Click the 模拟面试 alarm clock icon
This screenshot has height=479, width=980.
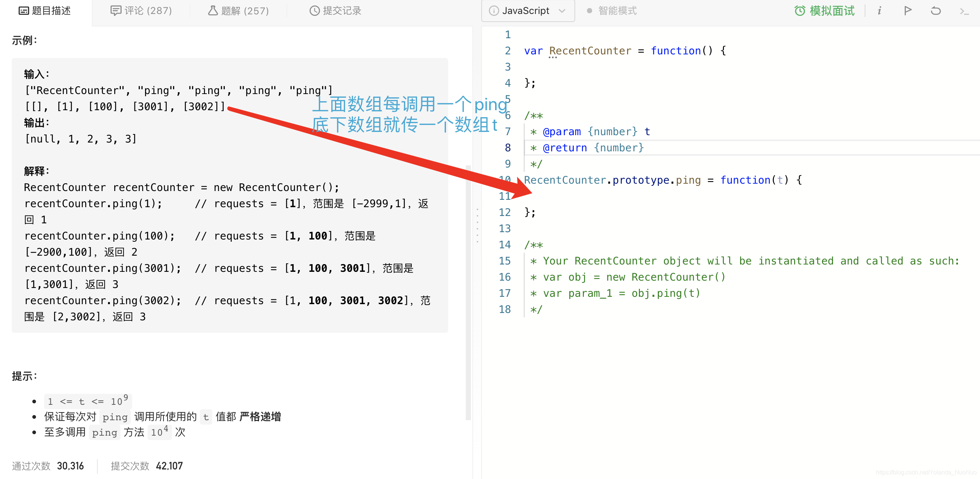800,11
